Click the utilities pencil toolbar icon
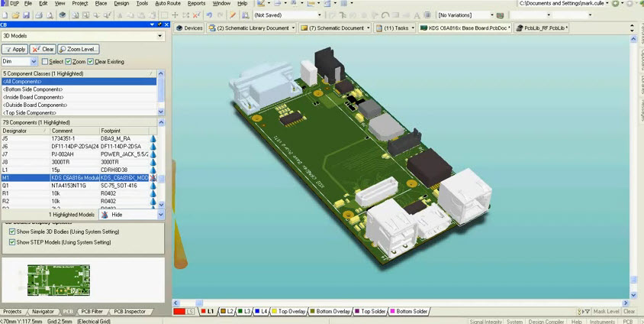 coord(261,3)
